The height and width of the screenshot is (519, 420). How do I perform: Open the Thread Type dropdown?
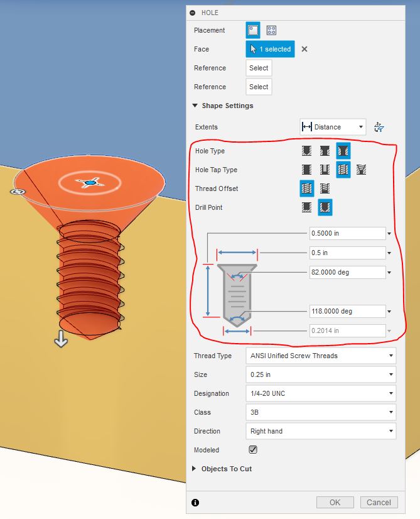click(x=321, y=356)
